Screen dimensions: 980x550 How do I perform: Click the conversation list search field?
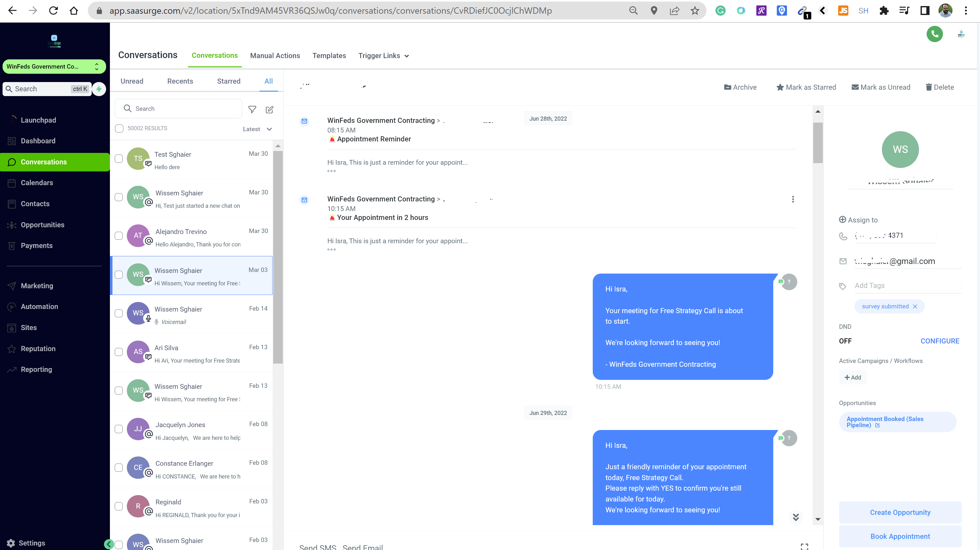point(179,109)
